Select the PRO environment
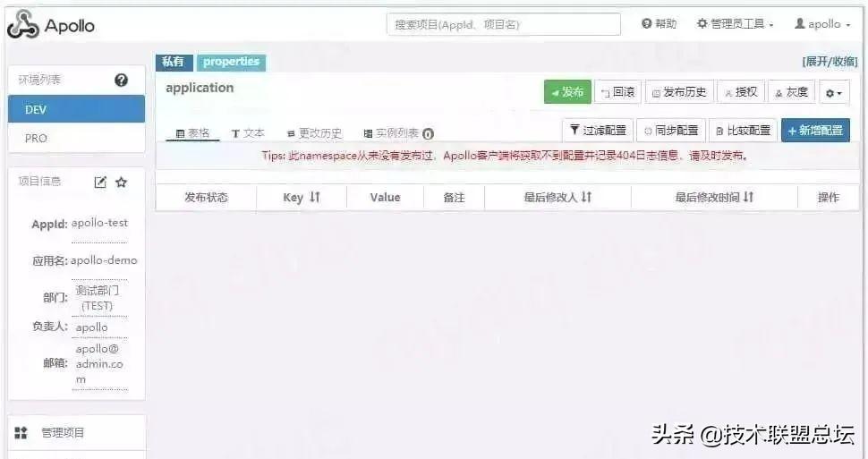The width and height of the screenshot is (868, 459). (76, 138)
